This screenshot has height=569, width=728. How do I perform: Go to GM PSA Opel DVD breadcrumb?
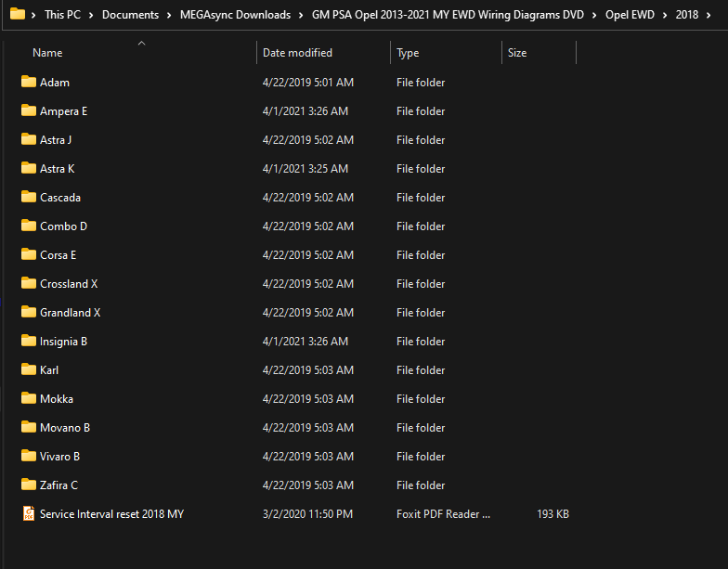tap(448, 15)
